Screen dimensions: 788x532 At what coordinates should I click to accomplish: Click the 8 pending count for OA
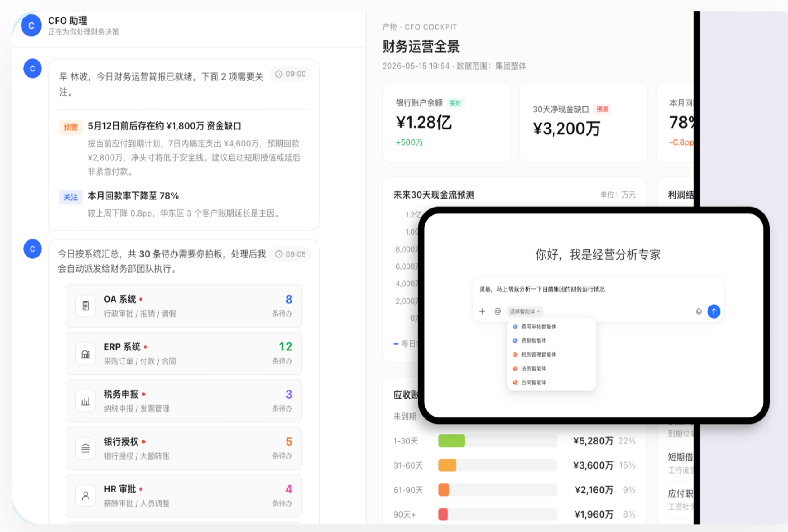pos(289,300)
